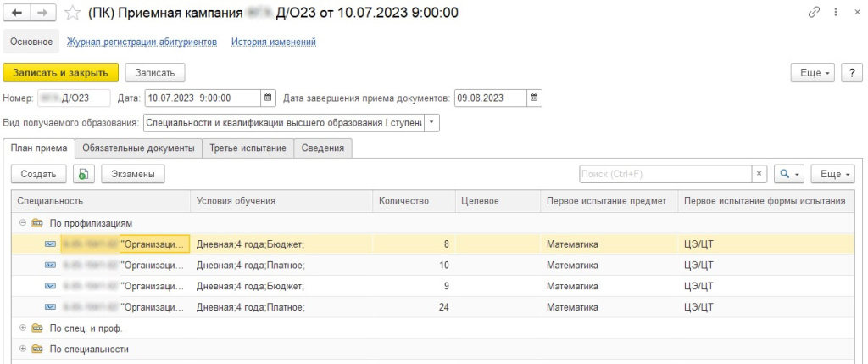Open the magnifier search options dropdown
The height and width of the screenshot is (364, 868).
pos(789,174)
